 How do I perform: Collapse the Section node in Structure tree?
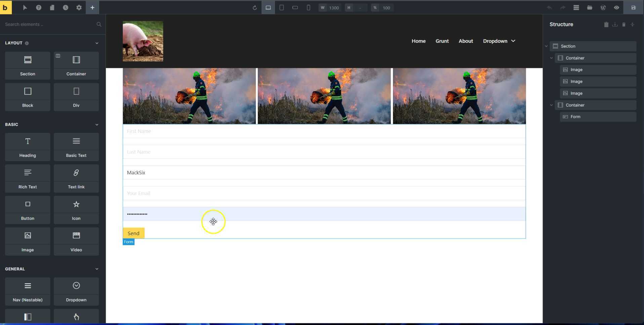(546, 46)
